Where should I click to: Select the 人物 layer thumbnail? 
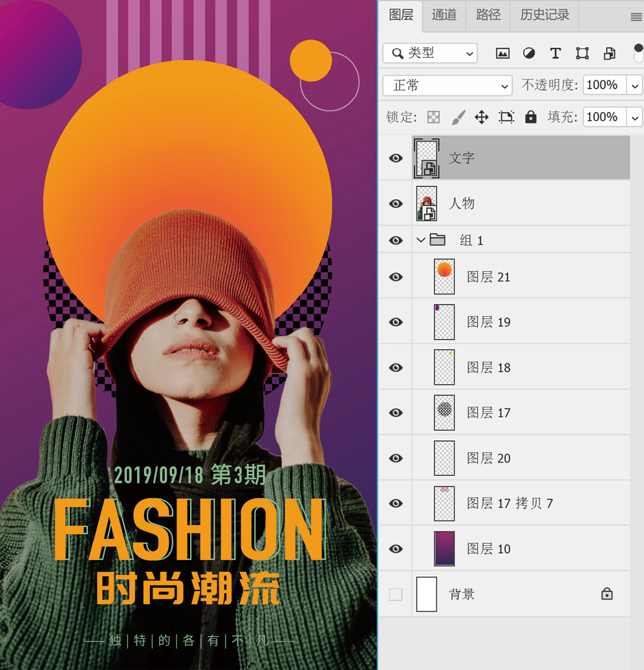(x=427, y=203)
